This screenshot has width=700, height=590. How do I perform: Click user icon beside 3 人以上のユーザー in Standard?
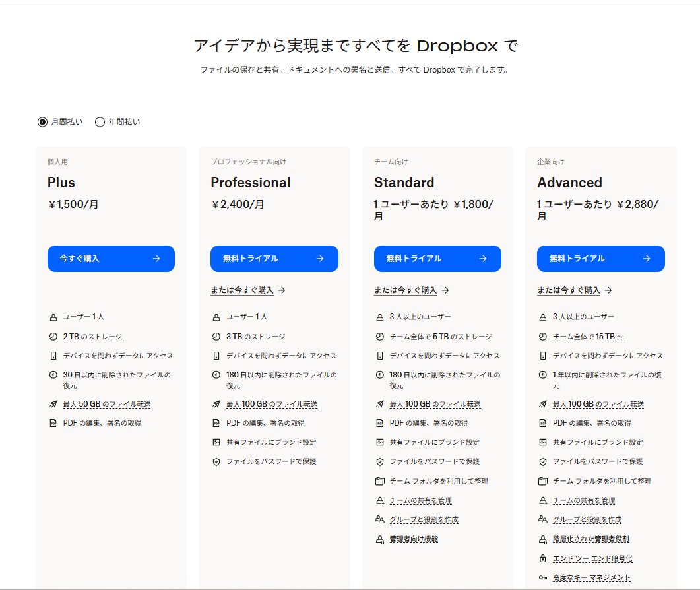click(380, 317)
